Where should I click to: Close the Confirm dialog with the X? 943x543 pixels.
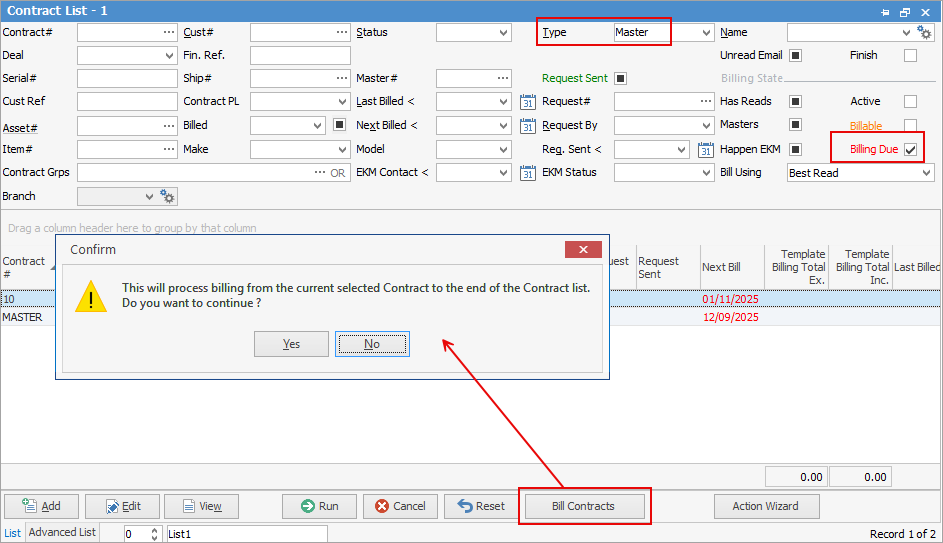[583, 250]
